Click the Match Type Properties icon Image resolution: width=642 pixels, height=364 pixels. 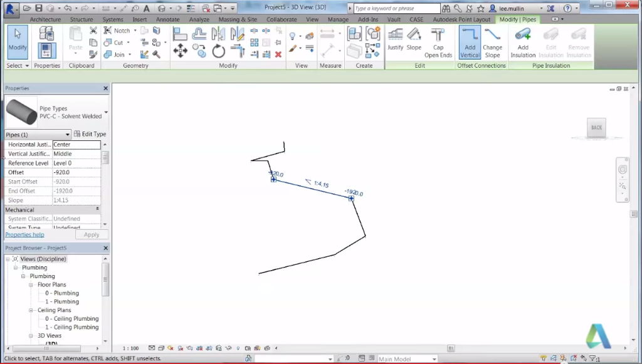click(x=93, y=54)
